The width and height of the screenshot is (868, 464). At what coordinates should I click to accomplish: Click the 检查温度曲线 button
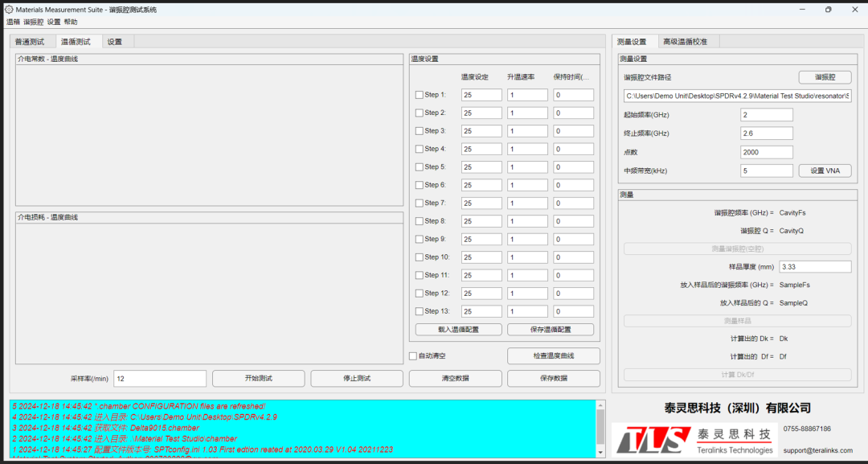coord(554,355)
